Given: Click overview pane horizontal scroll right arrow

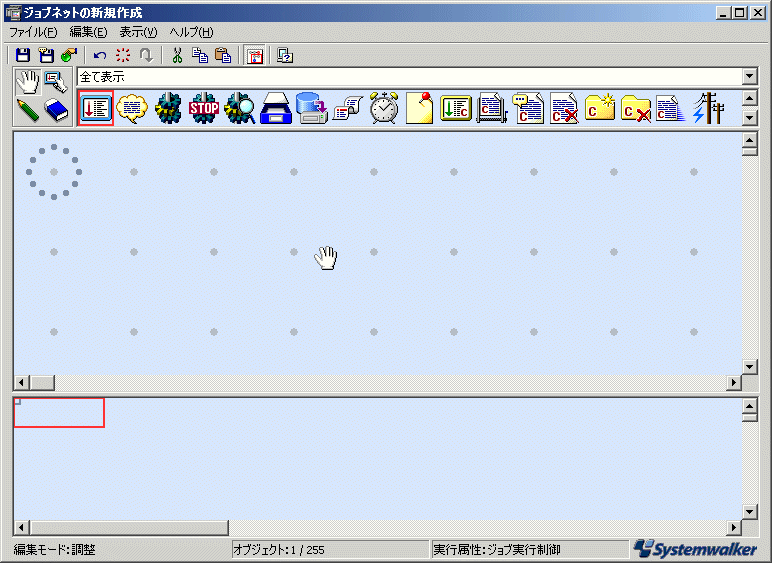Looking at the screenshot, I should point(734,528).
